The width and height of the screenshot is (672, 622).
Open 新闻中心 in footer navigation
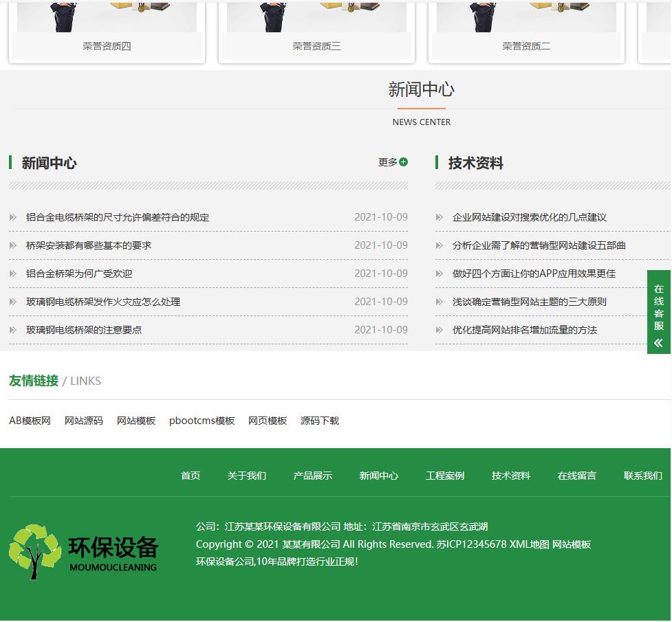[379, 476]
